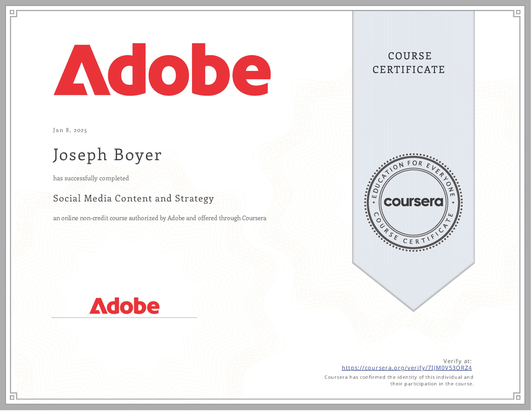The height and width of the screenshot is (411, 532).
Task: Click the large red Adobe logo
Action: click(x=162, y=69)
